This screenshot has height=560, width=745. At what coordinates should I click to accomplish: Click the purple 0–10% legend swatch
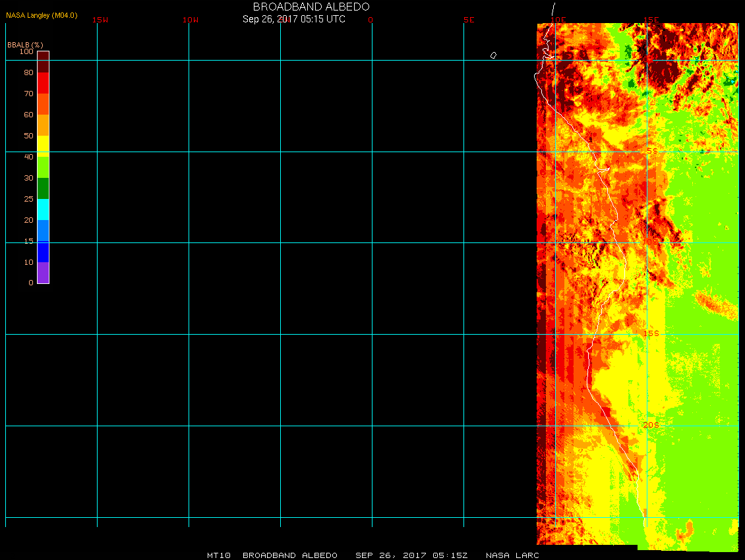[43, 273]
